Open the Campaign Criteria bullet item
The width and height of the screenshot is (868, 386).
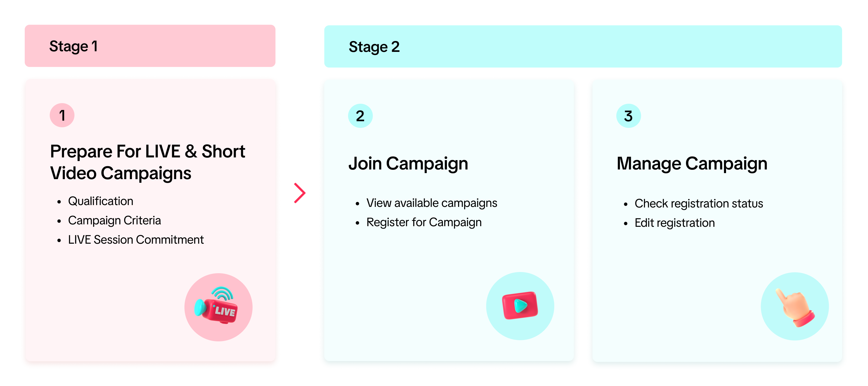click(x=114, y=220)
